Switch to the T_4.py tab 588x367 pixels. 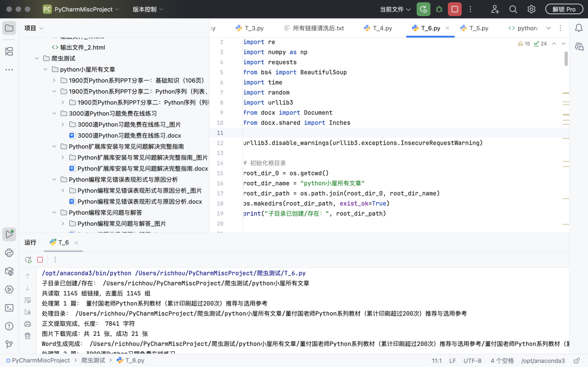point(378,28)
